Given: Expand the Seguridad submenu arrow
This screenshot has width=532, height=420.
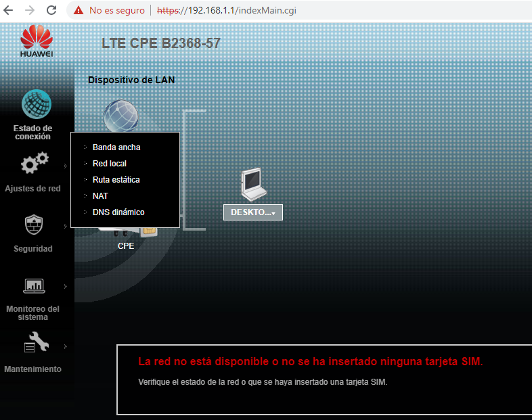Looking at the screenshot, I should coord(66,226).
